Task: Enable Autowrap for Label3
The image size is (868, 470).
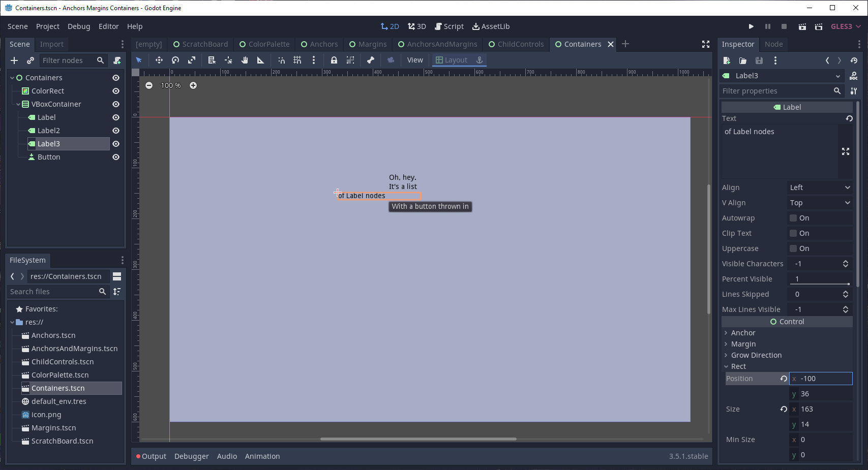Action: 793,217
